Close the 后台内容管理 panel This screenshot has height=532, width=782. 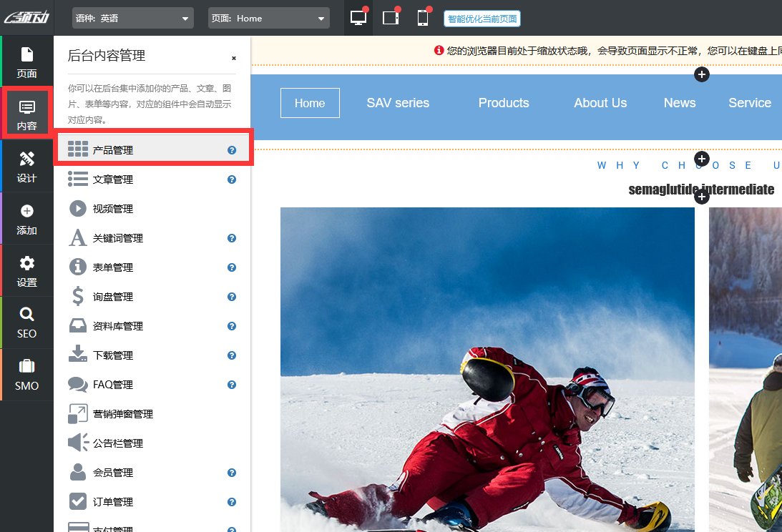(x=234, y=59)
